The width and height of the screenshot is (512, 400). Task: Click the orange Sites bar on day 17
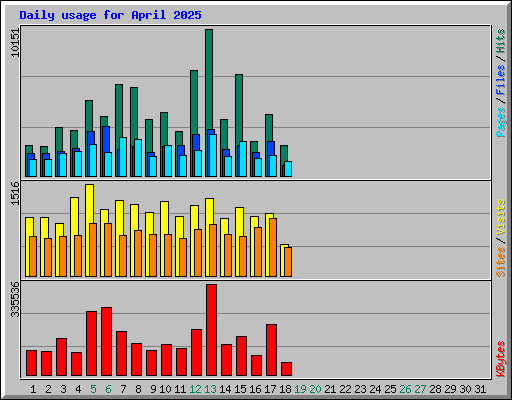pos(273,247)
